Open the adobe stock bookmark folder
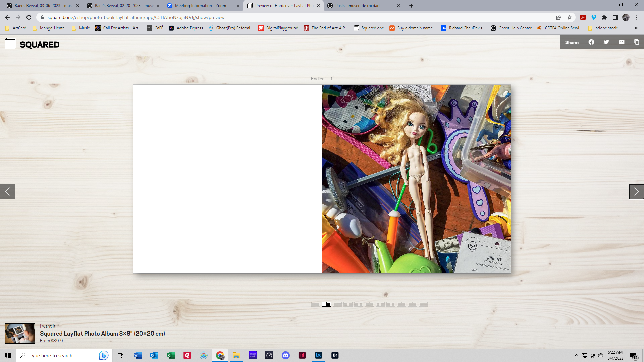Screen dimensions: 644x362 603,28
